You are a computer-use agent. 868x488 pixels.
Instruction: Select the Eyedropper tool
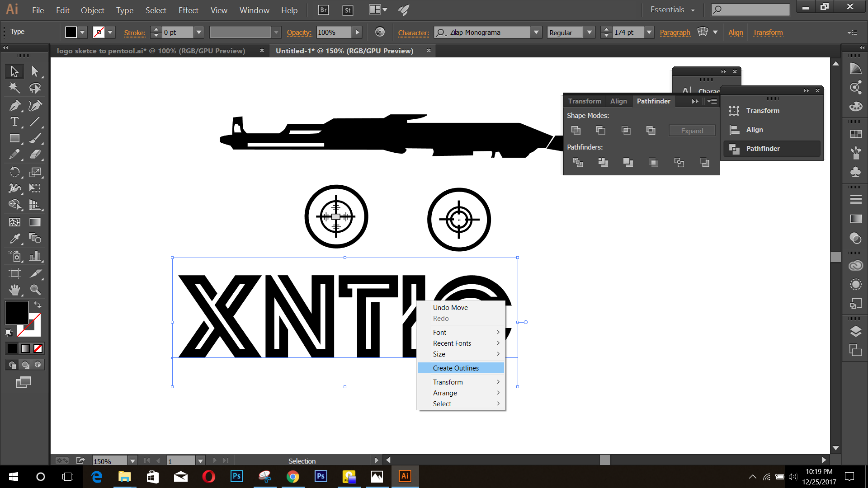14,239
